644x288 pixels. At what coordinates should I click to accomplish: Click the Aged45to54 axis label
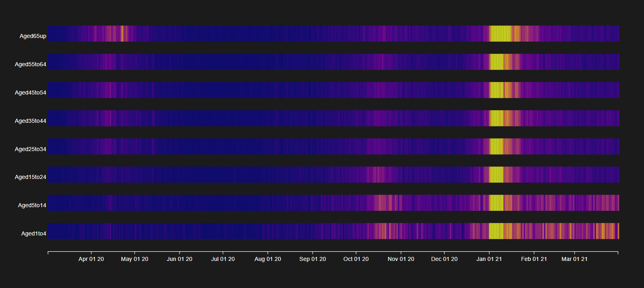click(x=30, y=92)
